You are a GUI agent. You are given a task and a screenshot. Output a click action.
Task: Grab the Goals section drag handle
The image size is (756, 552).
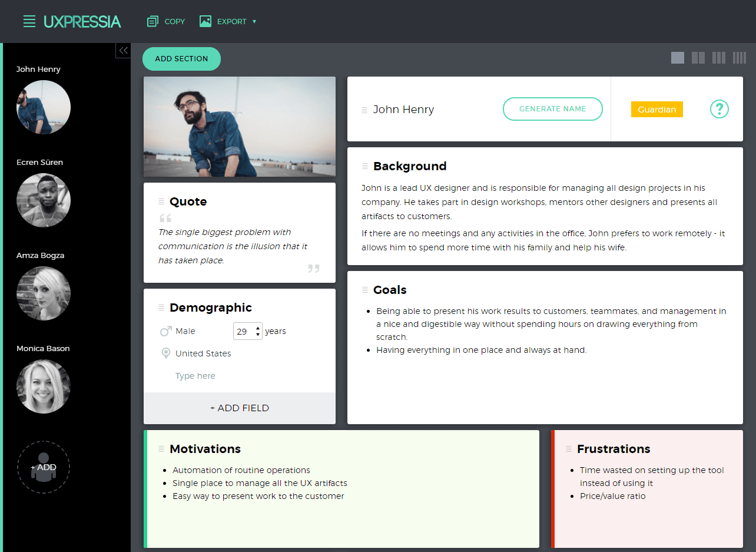pyautogui.click(x=364, y=290)
